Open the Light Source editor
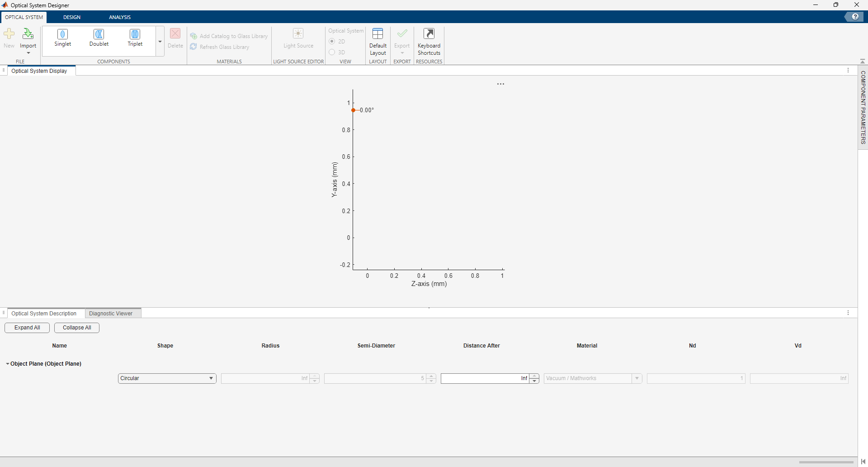The image size is (868, 467). pos(298,39)
